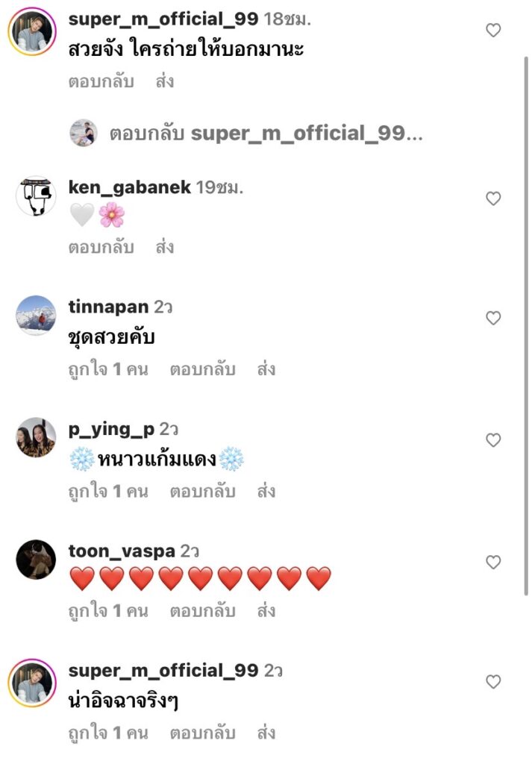Viewport: 532px width, 764px height.
Task: Reply to ken_gabanek's comment
Action: 101,247
